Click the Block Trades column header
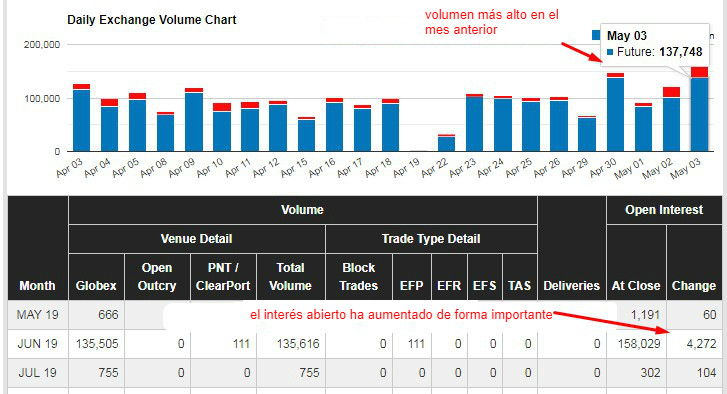 (358, 277)
